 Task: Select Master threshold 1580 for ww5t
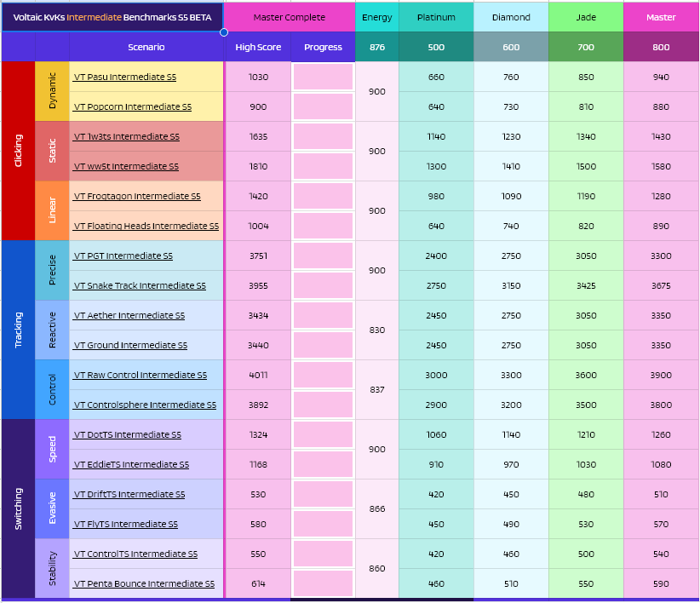661,166
